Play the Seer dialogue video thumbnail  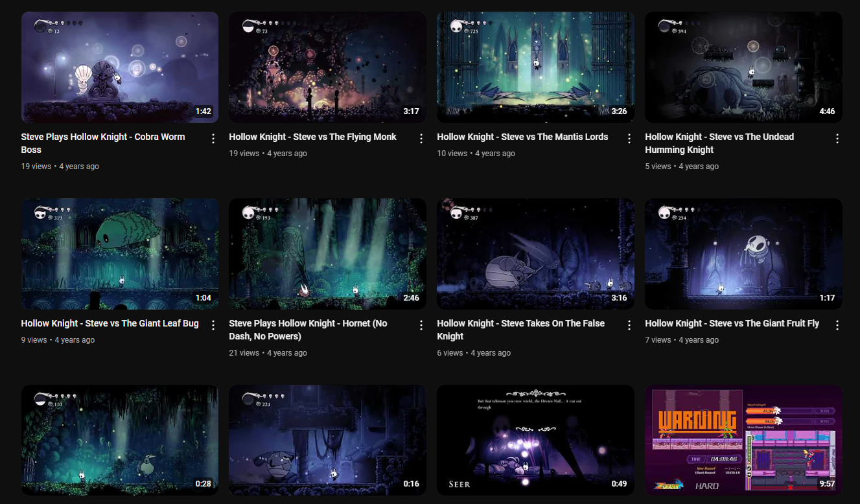coord(535,441)
